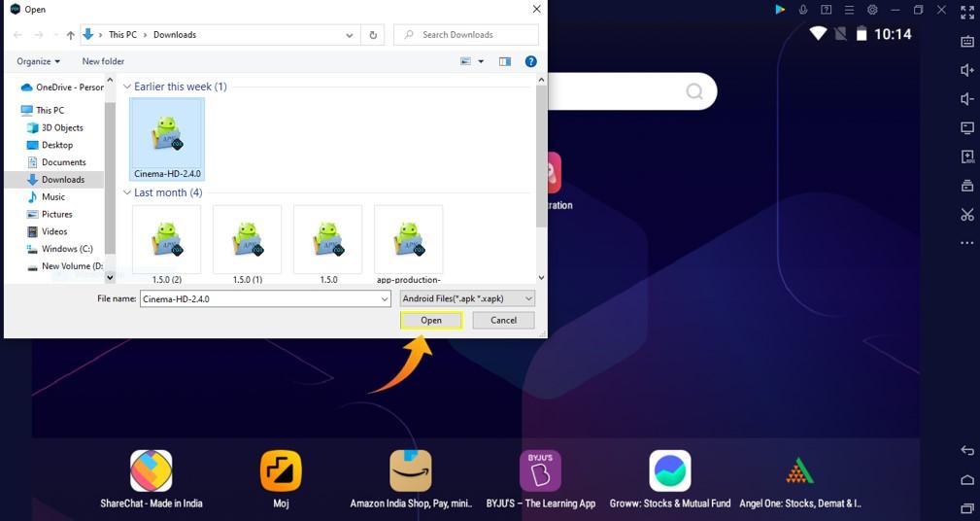Select the 1.5.0 (1) APK file
Image resolution: width=980 pixels, height=521 pixels.
(x=248, y=245)
